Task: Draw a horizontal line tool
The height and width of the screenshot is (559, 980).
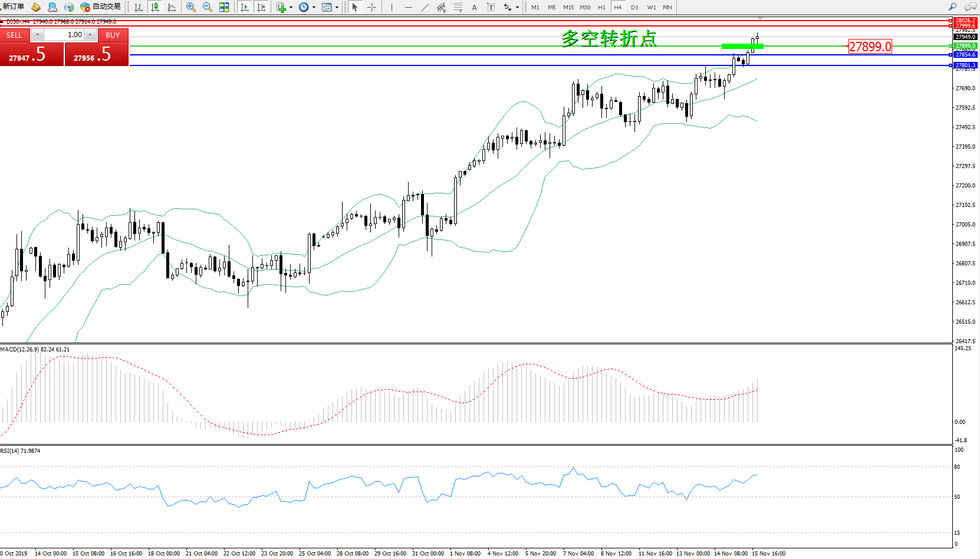Action: (x=408, y=7)
